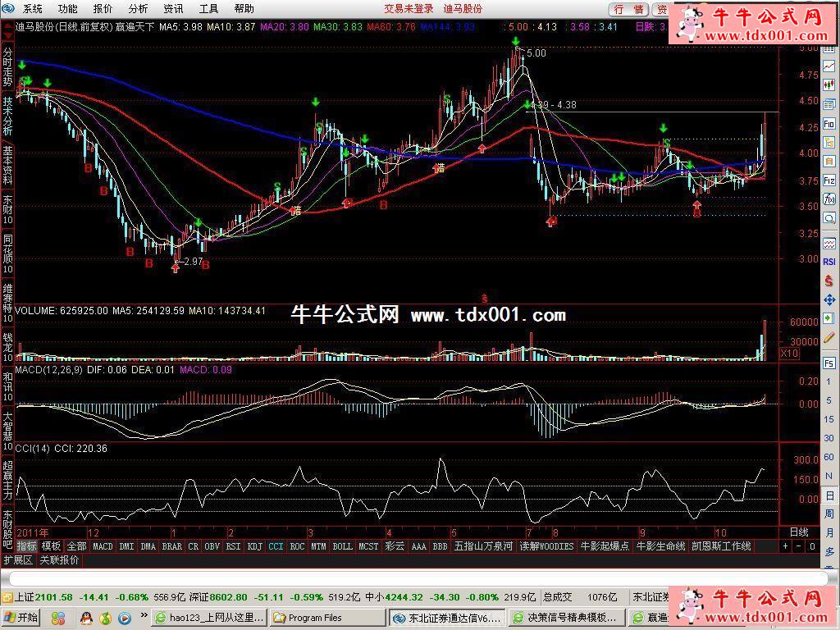Click the minus button beside 日线
The image size is (840, 630).
tap(798, 546)
